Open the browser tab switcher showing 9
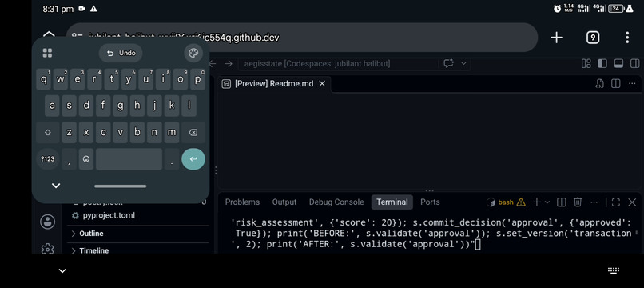 tap(592, 38)
